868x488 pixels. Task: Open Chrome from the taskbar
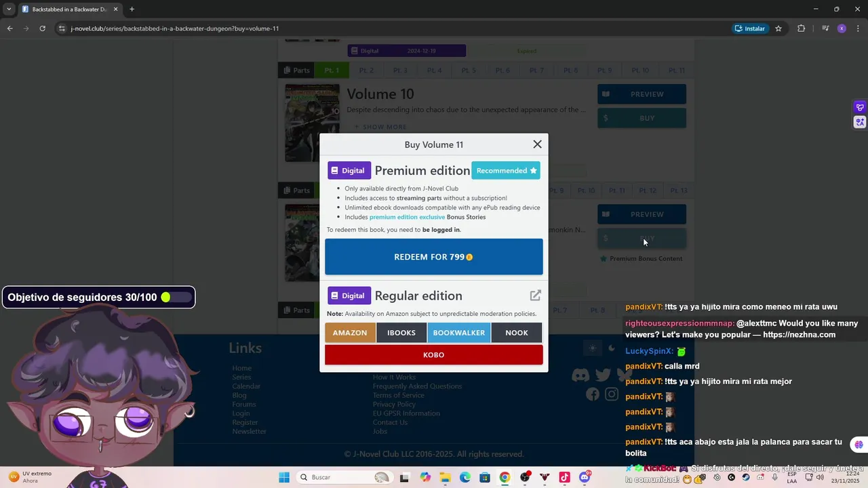505,477
